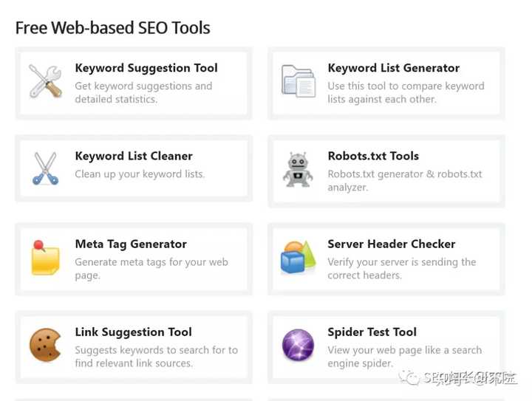
Task: Click 'Robots.txt generator & robots.txt analyzer' description
Action: pos(405,181)
